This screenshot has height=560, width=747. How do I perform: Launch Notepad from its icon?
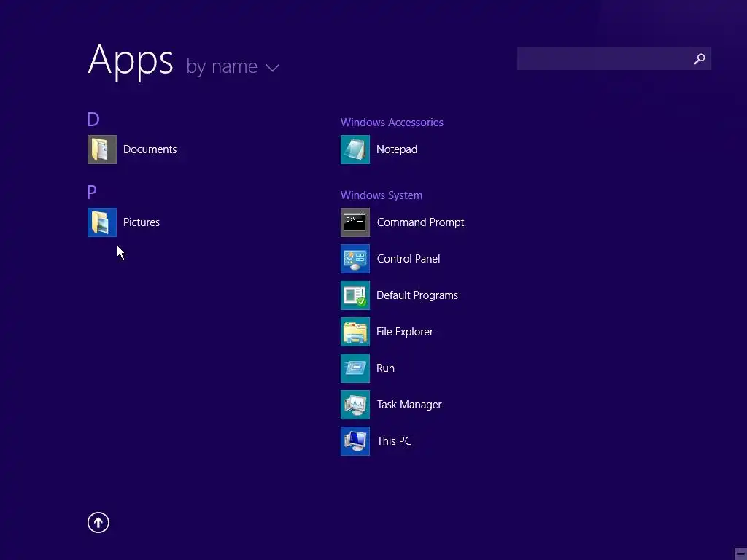click(355, 149)
